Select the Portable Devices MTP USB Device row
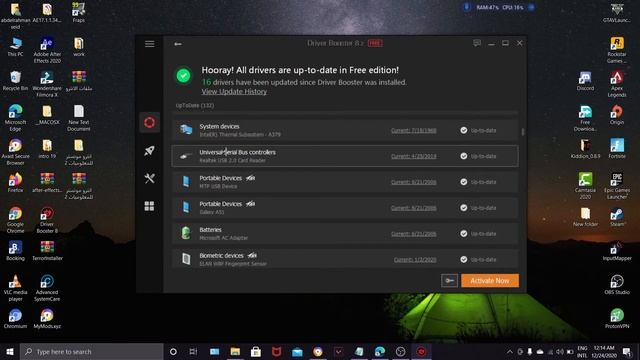 coord(345,182)
